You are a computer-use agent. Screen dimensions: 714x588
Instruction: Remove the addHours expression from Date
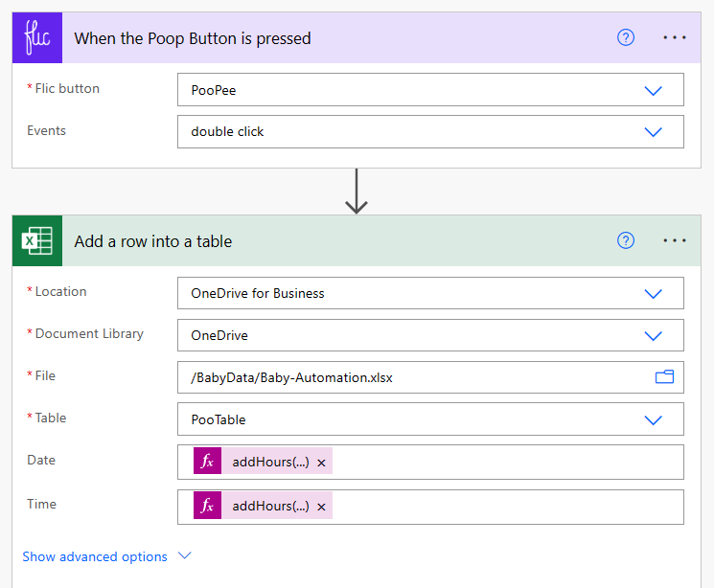click(322, 463)
